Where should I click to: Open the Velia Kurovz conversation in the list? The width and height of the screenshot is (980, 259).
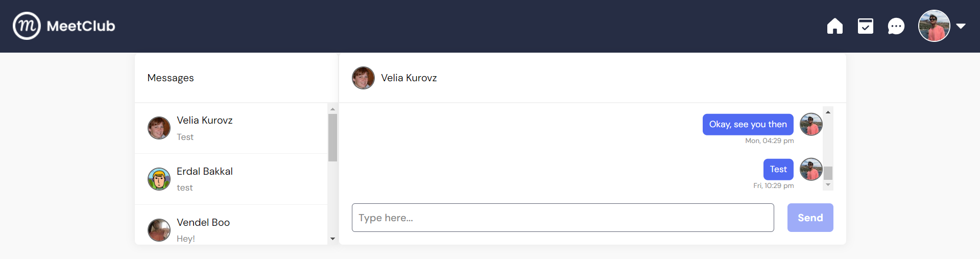(x=231, y=128)
